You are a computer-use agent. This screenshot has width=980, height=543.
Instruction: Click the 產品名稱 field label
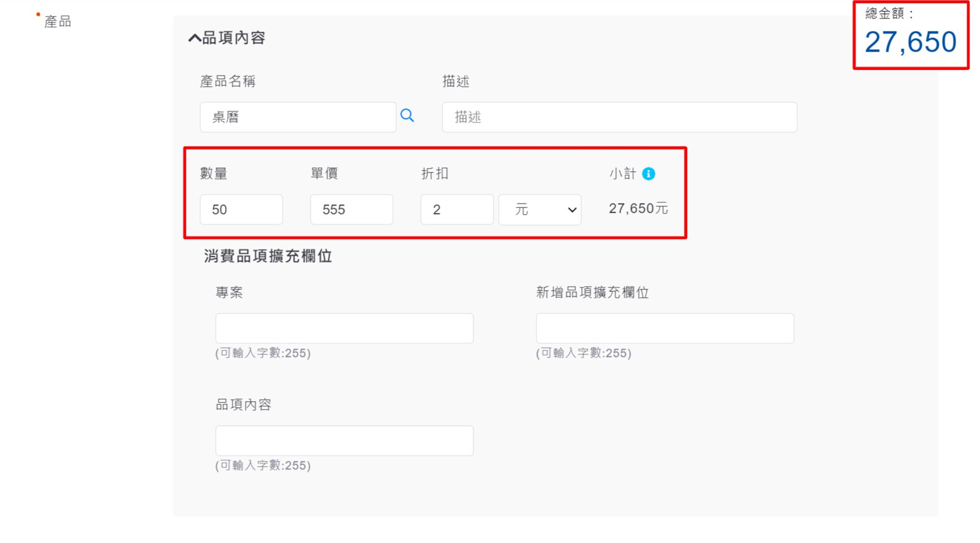227,82
